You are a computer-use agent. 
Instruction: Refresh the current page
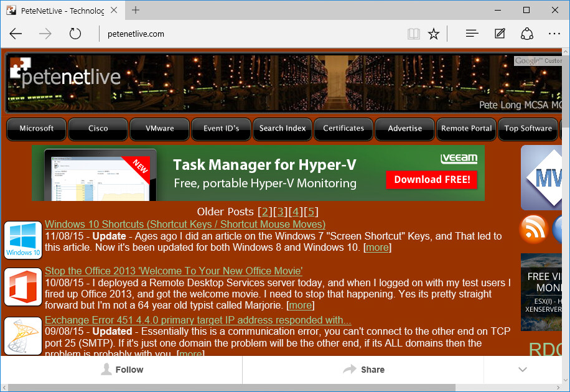[75, 34]
